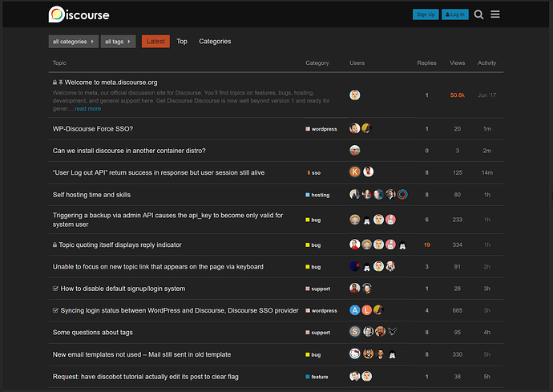The height and width of the screenshot is (392, 553).
Task: Open topic Self hosting time and skills
Action: (91, 195)
